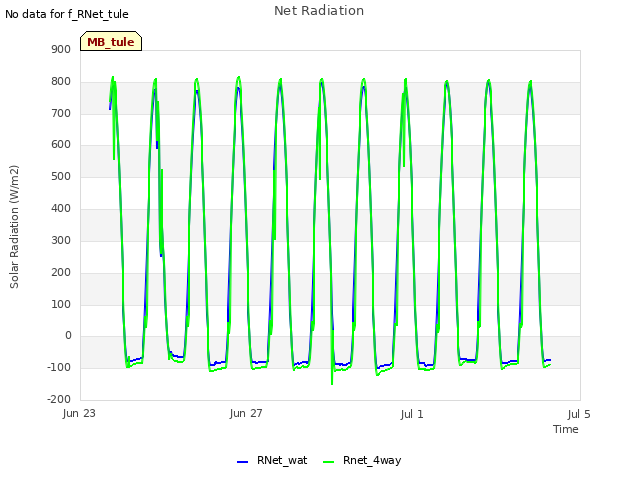The height and width of the screenshot is (480, 640).
Task: Click the -200 y-axis tick label
Action: pyautogui.click(x=59, y=399)
